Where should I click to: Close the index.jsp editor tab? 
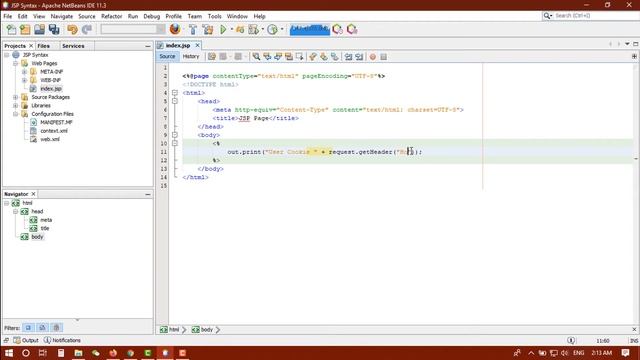198,45
